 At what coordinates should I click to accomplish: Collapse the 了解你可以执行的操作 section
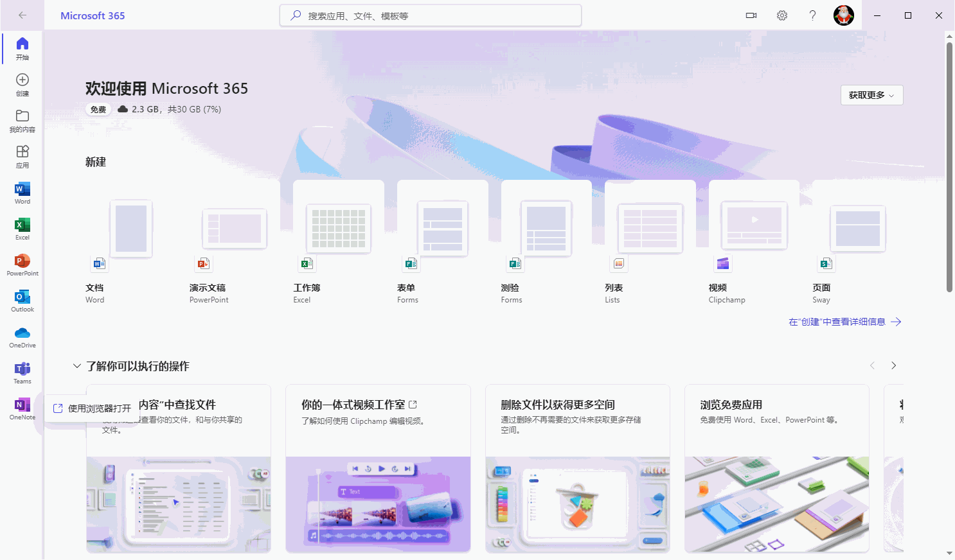77,366
